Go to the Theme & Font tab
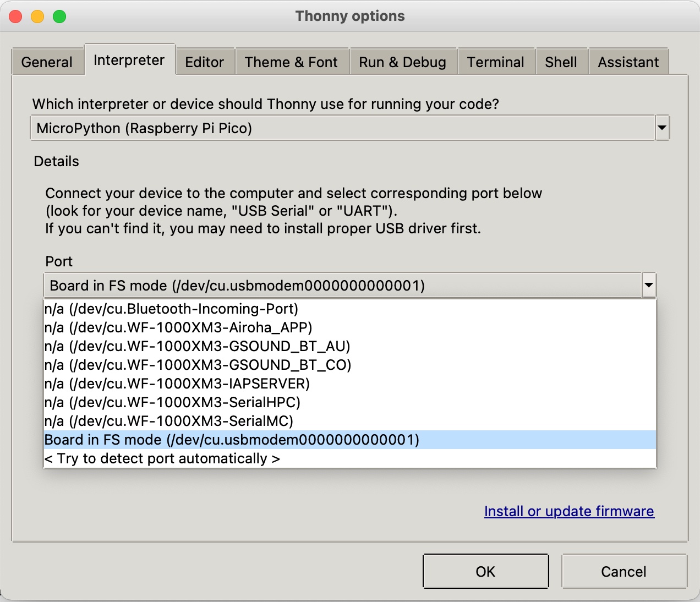The height and width of the screenshot is (602, 700). point(291,62)
